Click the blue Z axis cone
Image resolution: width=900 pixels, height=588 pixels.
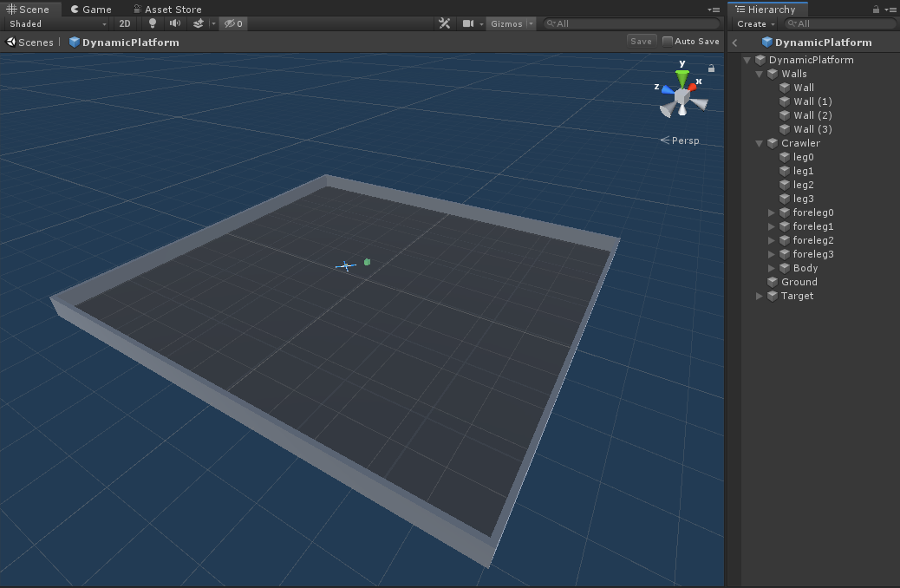pyautogui.click(x=668, y=89)
